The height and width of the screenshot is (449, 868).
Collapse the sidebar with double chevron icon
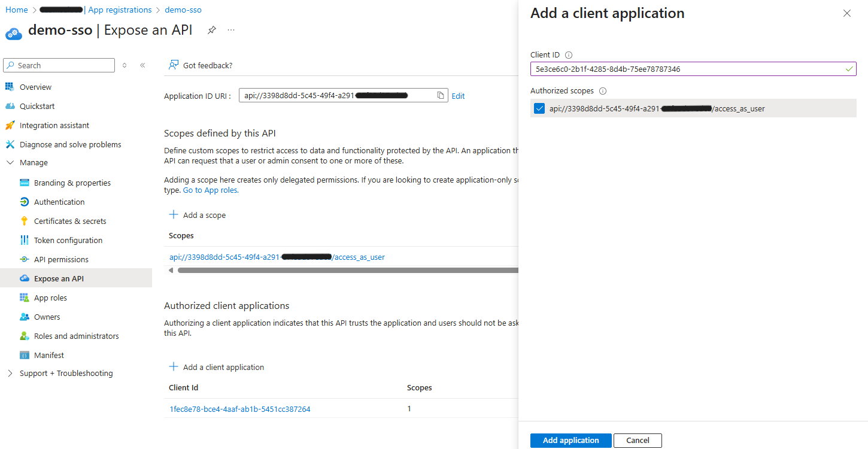point(142,65)
